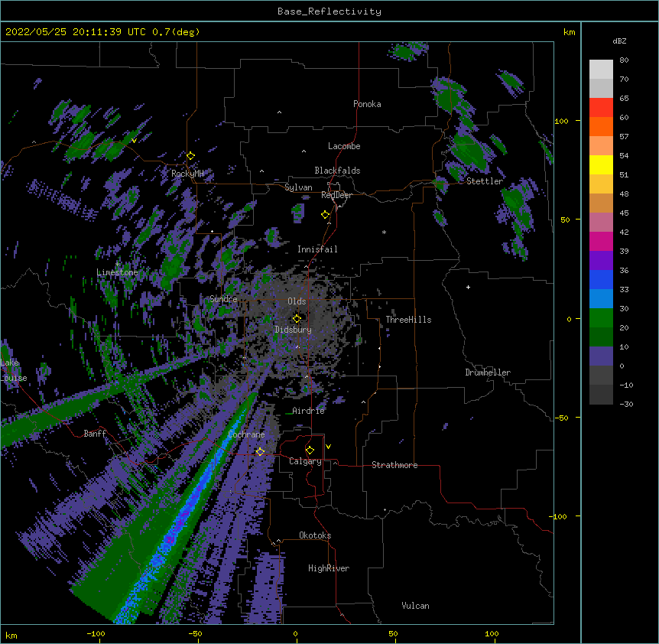Select the red 60 dBZ legend color
This screenshot has width=659, height=644.
click(601, 107)
